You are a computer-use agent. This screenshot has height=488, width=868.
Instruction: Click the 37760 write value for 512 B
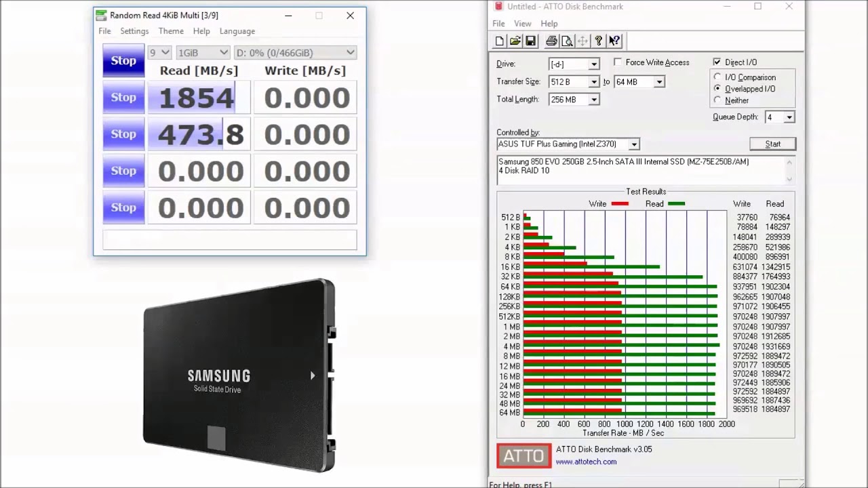[x=747, y=218]
